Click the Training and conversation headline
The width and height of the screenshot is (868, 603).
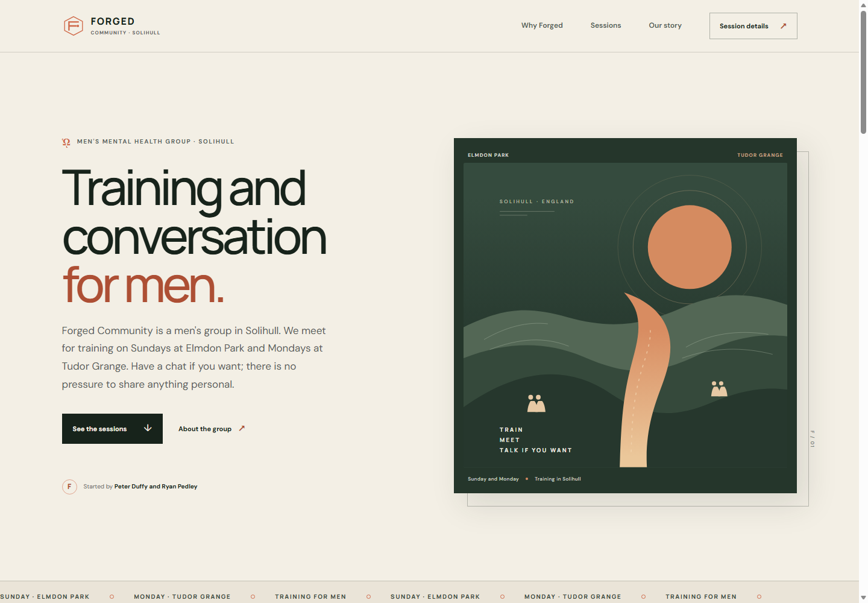click(x=194, y=212)
